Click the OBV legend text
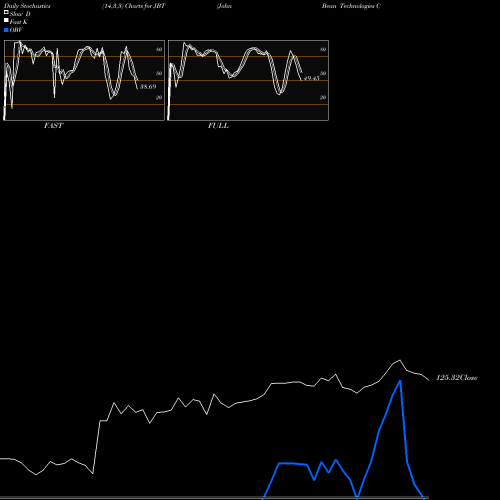The height and width of the screenshot is (500, 500). (16, 30)
